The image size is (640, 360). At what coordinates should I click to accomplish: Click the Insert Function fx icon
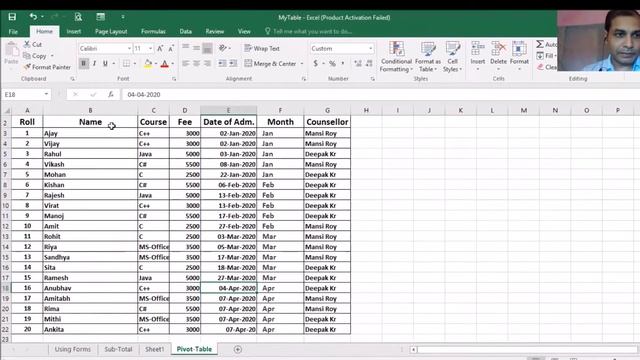pos(111,94)
